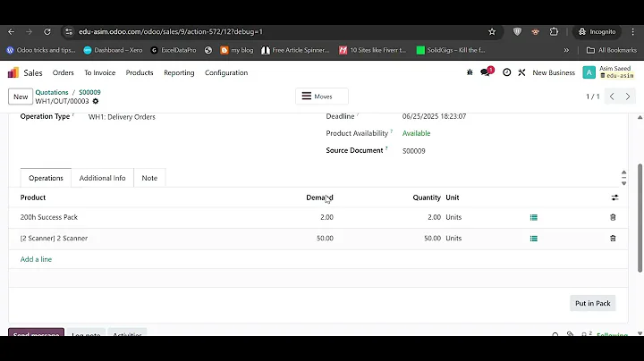The width and height of the screenshot is (644, 361).
Task: Open the shield extension icon
Action: (517, 31)
